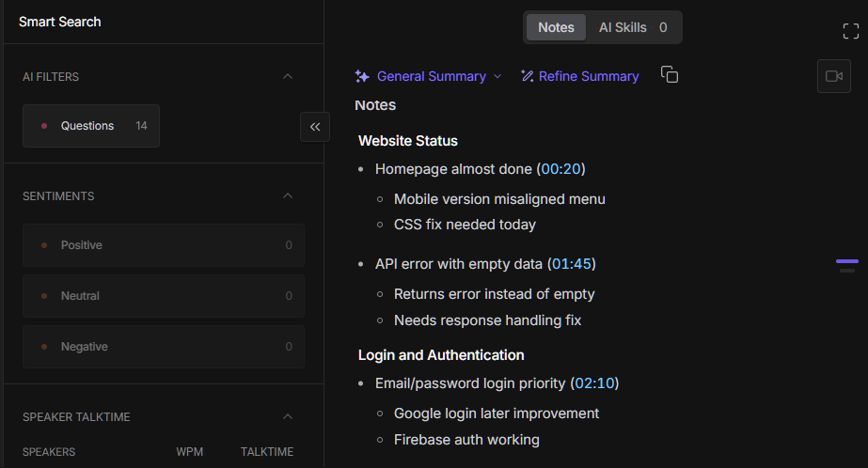Select 'CSS fix needed today' note
The image size is (868, 468).
(x=465, y=225)
